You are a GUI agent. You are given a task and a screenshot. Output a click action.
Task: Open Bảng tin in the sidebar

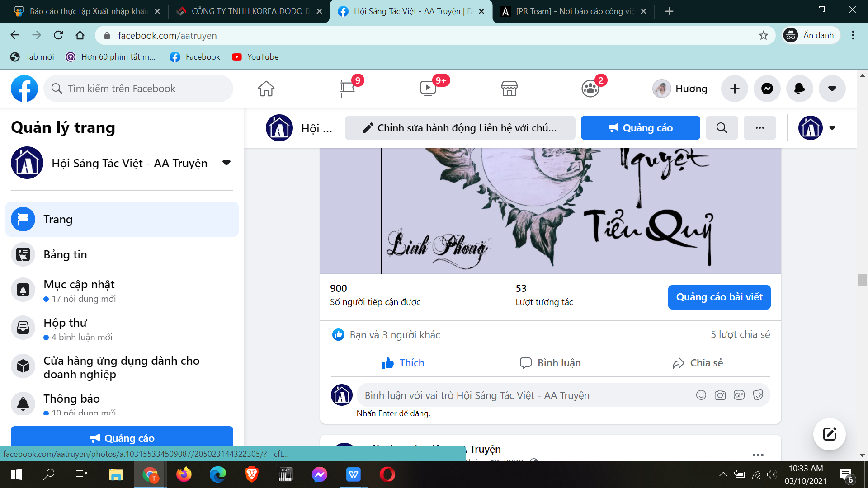click(122, 254)
